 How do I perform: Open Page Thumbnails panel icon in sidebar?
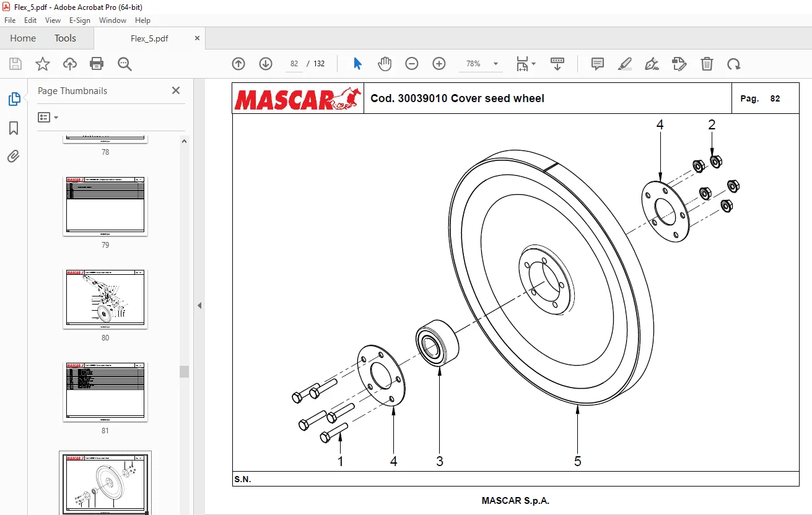coord(14,99)
